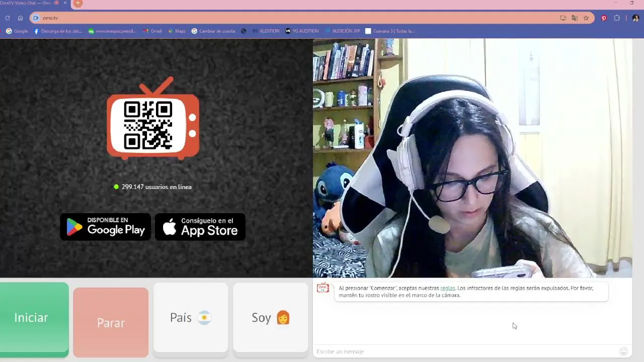Open the AUDICIÓN JYP bookmark
This screenshot has height=362, width=644.
pyautogui.click(x=343, y=31)
